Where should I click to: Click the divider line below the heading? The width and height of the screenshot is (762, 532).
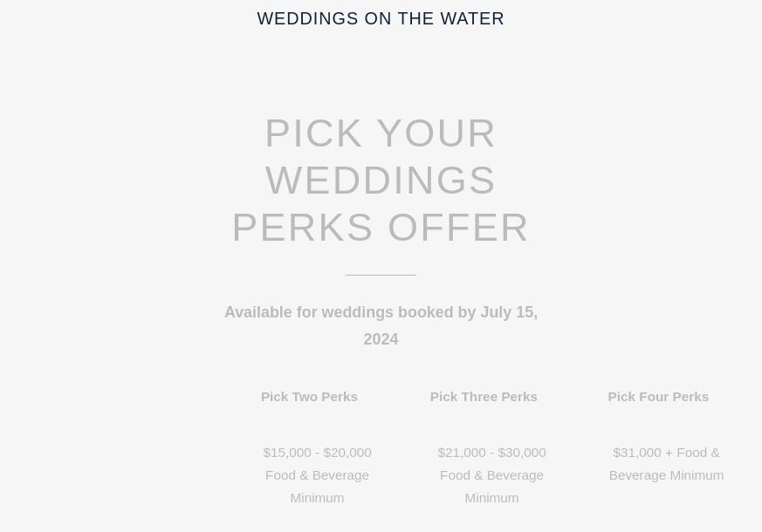[x=381, y=275]
